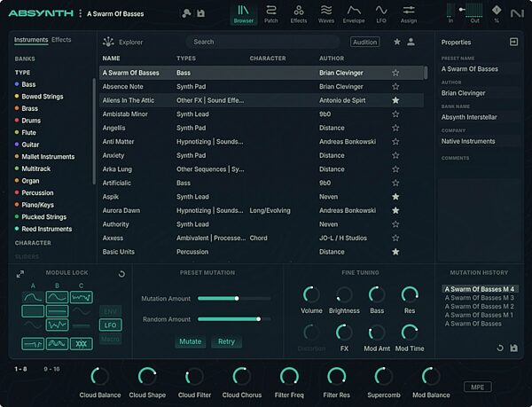532x407 pixels.
Task: Open the Browser view
Action: tap(243, 14)
